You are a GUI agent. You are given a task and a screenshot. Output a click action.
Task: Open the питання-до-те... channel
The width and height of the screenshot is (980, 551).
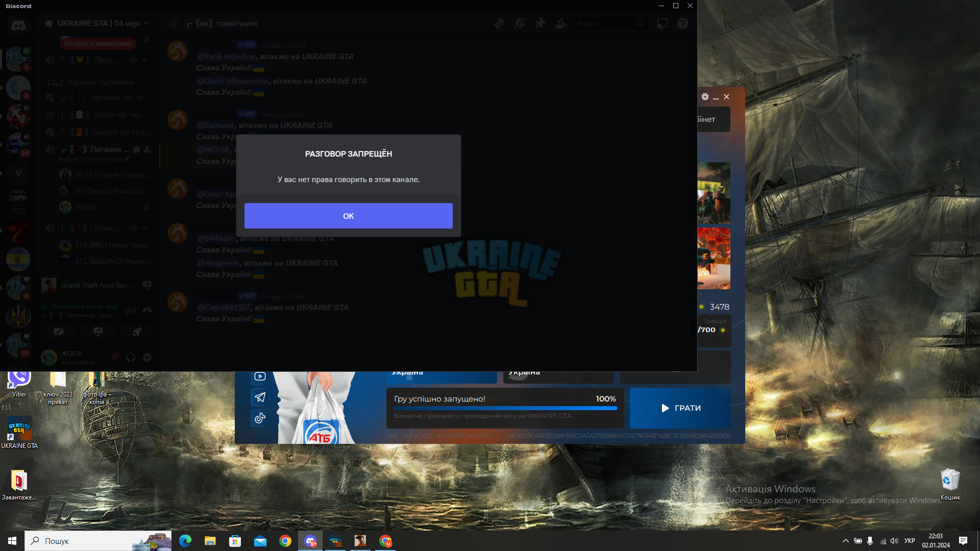click(98, 97)
